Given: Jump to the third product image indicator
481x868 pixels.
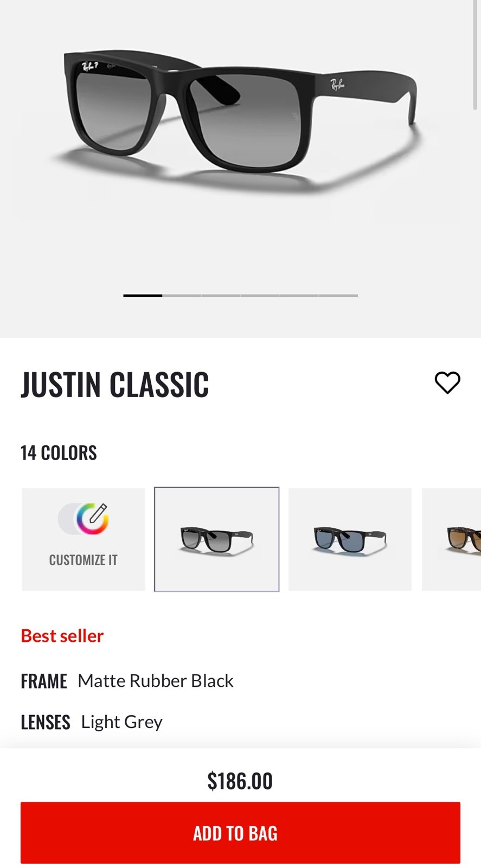Looking at the screenshot, I should 221,296.
